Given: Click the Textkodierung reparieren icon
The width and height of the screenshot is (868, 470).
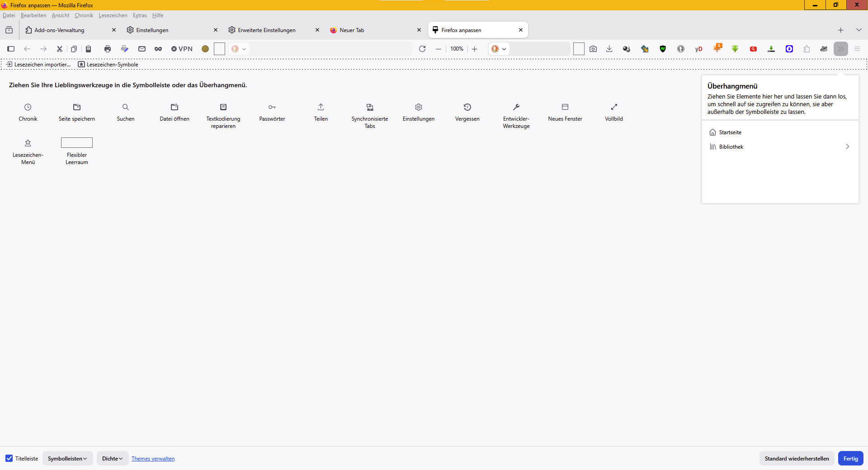Looking at the screenshot, I should pyautogui.click(x=223, y=107).
